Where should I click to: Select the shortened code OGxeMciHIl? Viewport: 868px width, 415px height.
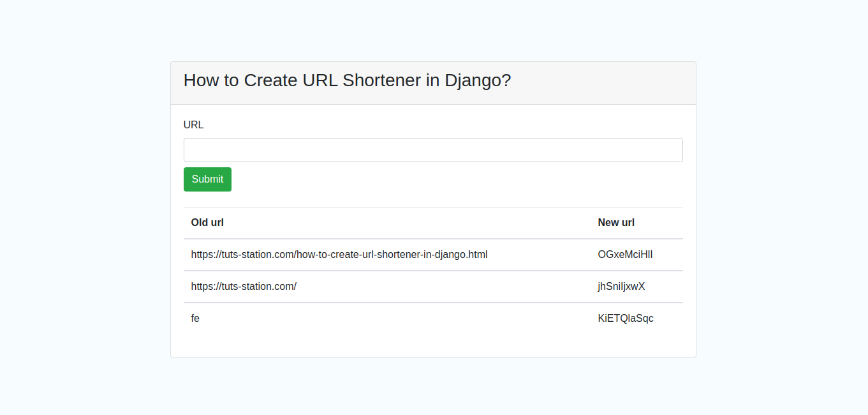625,254
